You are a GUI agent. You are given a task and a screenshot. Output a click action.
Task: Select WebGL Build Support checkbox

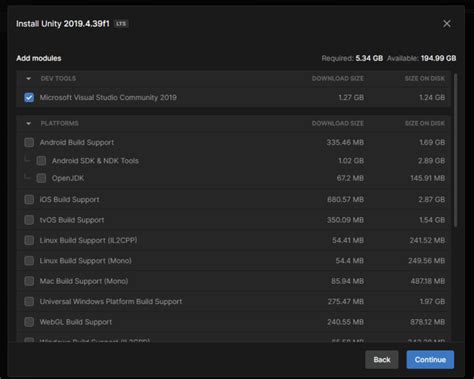point(29,322)
